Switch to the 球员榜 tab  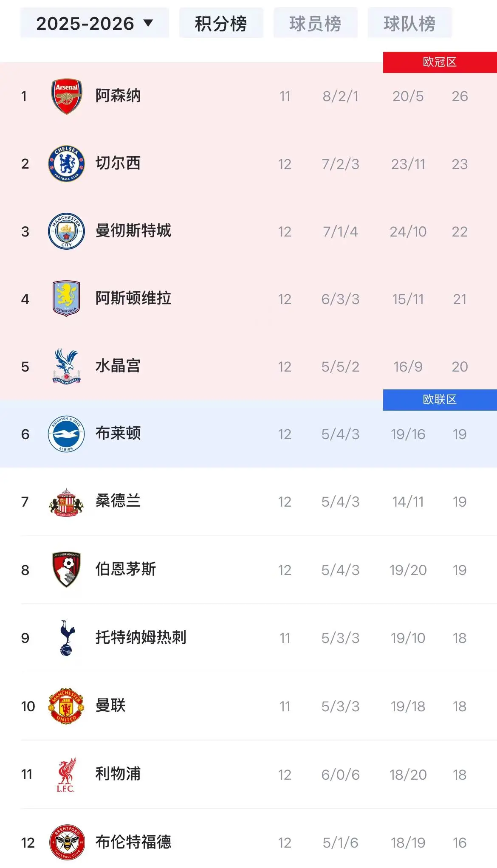[x=315, y=23]
